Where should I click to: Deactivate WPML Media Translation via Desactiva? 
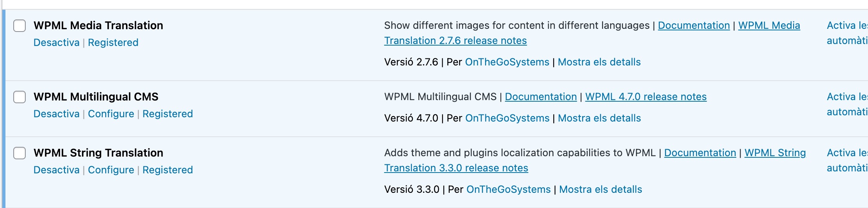[x=57, y=42]
